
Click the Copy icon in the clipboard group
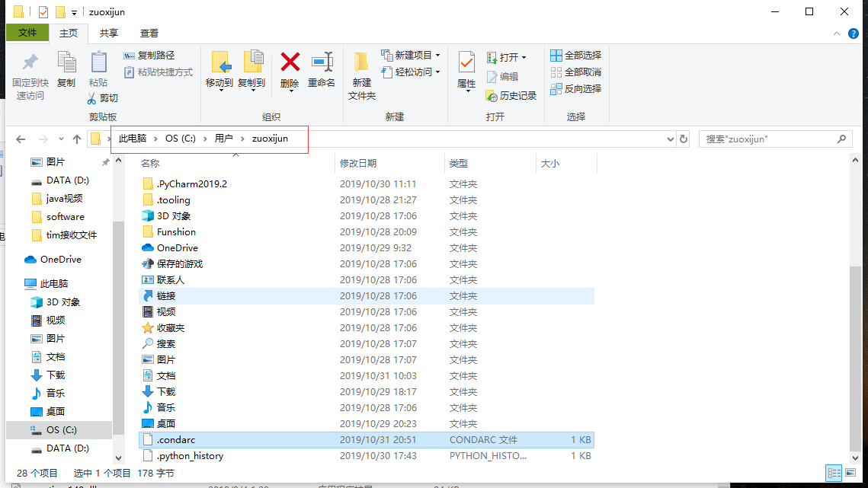coord(66,63)
